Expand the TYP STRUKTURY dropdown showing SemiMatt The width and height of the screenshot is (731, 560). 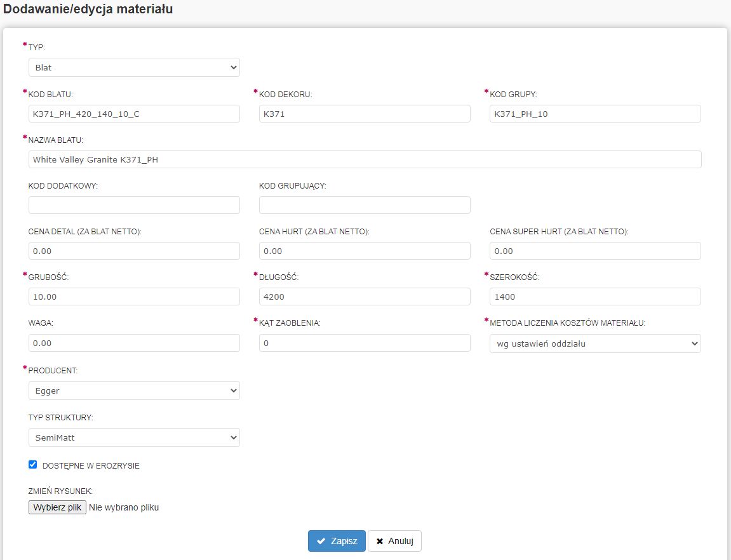pyautogui.click(x=134, y=437)
